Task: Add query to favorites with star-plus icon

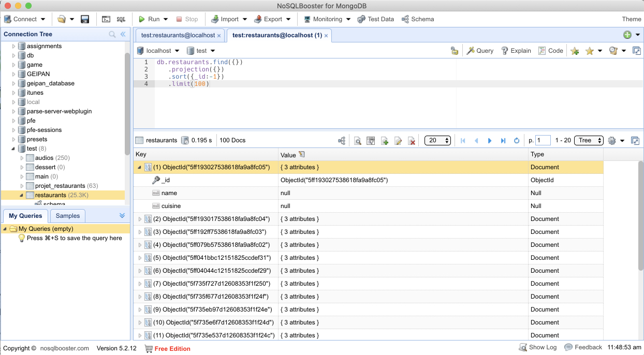Action: pyautogui.click(x=575, y=51)
